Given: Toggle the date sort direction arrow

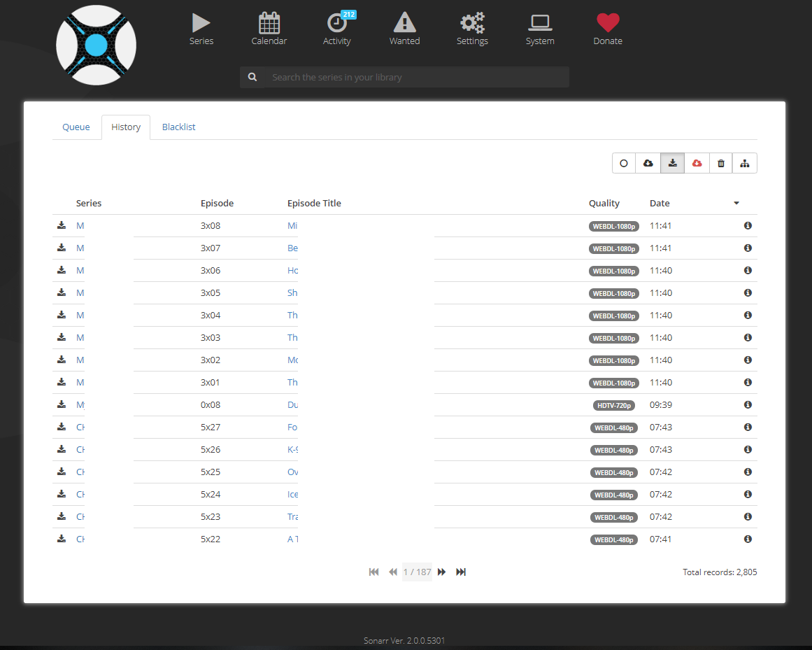Looking at the screenshot, I should [x=736, y=203].
